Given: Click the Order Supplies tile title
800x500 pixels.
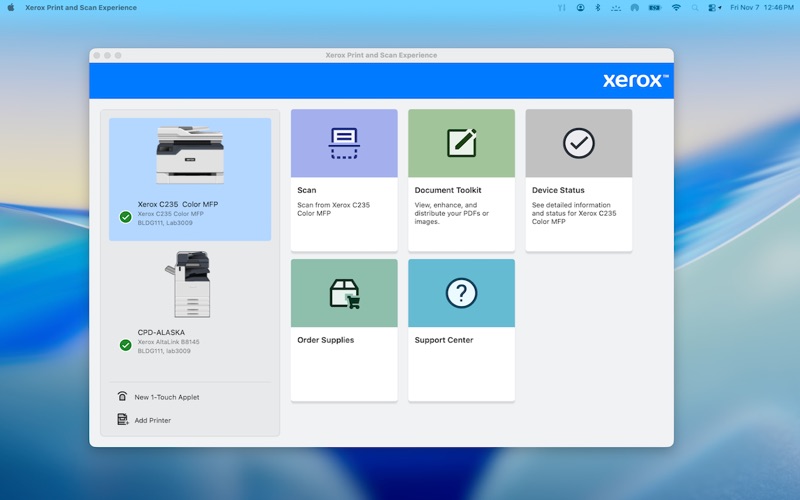Looking at the screenshot, I should (326, 340).
